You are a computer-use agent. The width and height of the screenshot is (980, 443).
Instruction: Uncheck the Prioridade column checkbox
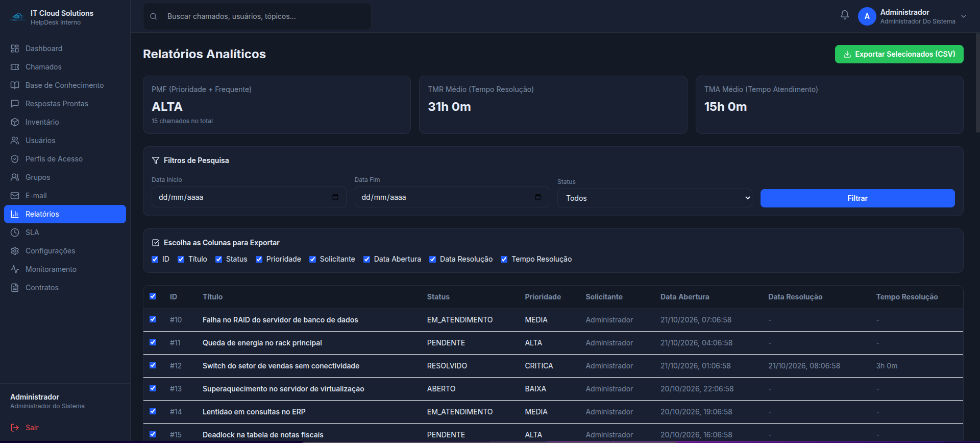[259, 259]
